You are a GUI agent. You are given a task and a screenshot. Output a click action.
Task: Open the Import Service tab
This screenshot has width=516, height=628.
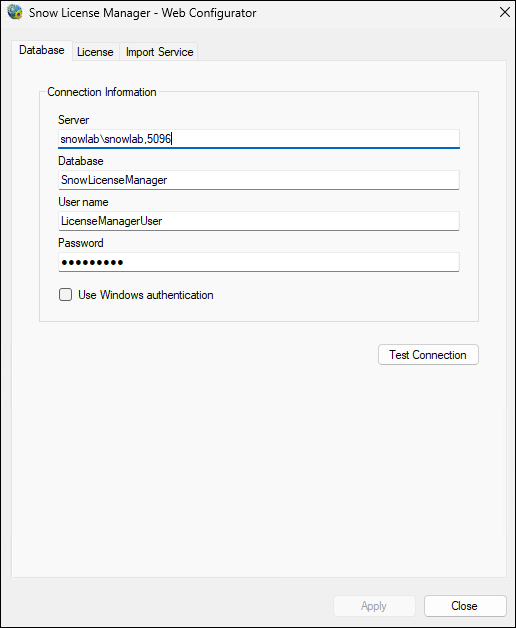[159, 52]
